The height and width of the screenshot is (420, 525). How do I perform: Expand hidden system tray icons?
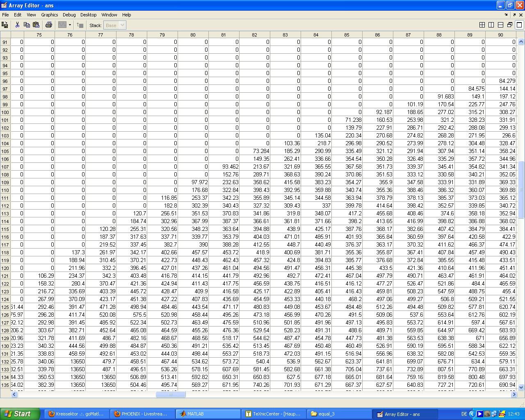pos(472,414)
